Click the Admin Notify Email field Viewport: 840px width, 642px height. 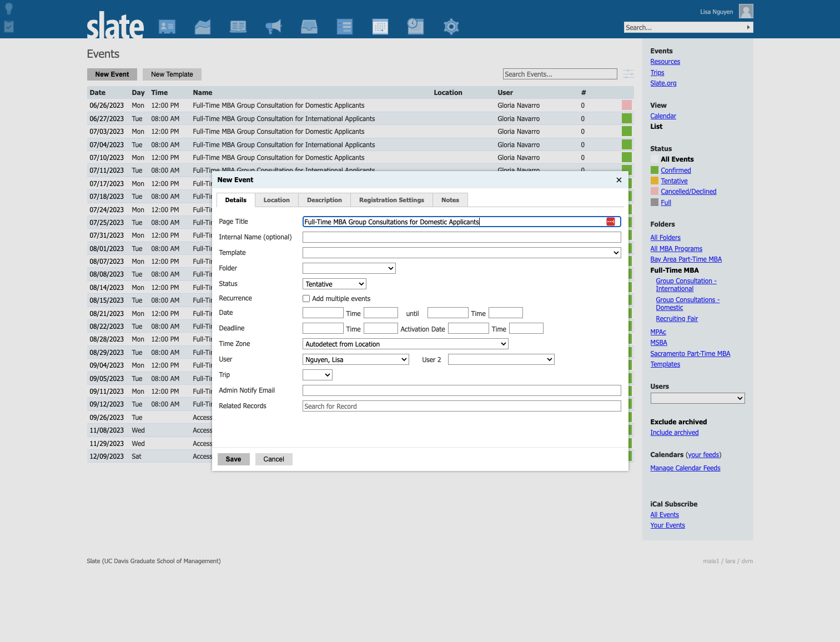coord(462,390)
